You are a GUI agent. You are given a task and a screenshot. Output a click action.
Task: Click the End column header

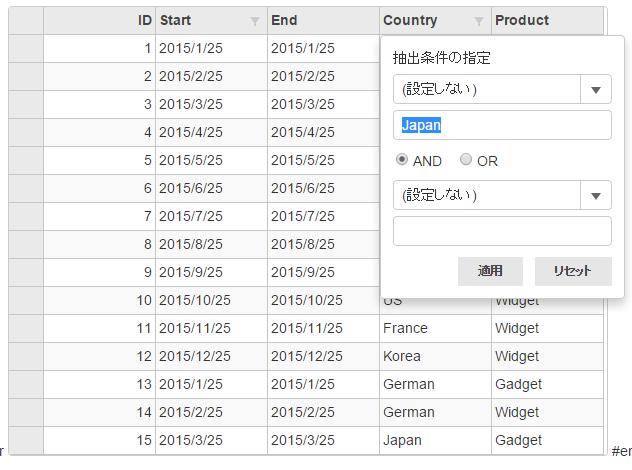323,21
